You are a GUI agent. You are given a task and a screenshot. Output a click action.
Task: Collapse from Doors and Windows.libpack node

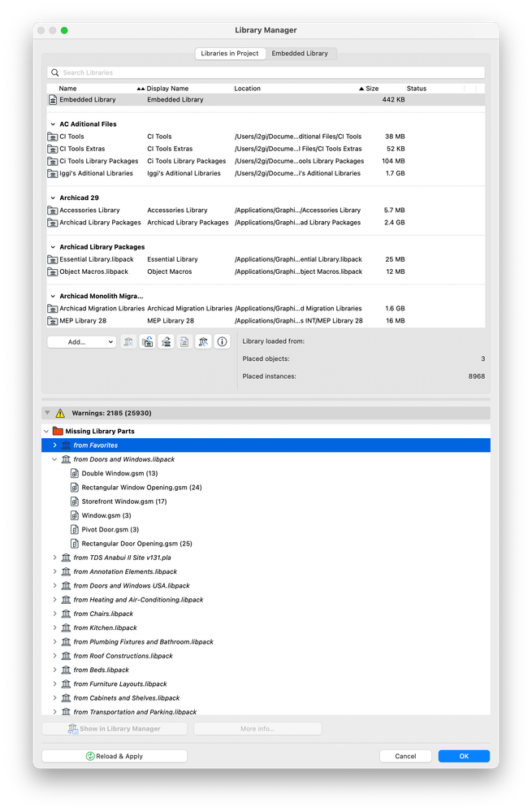click(x=54, y=459)
